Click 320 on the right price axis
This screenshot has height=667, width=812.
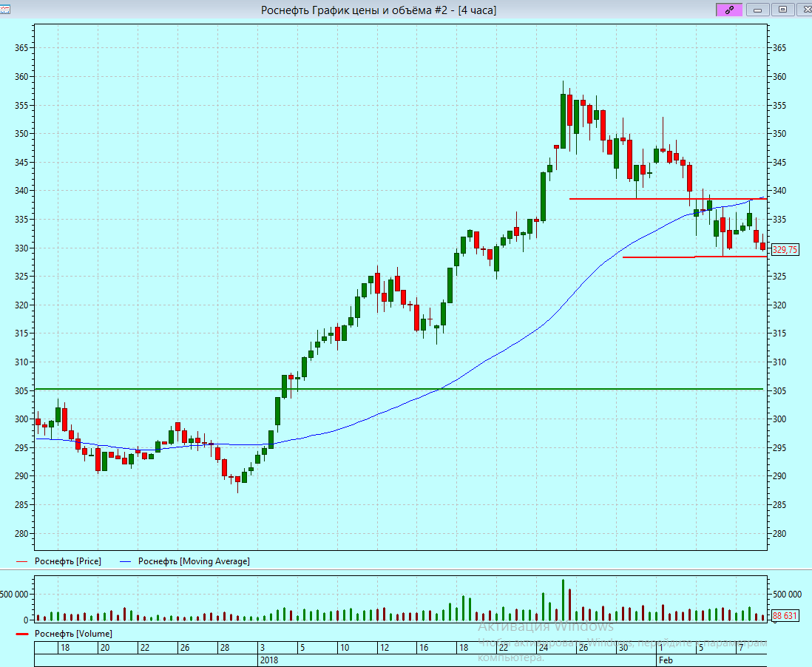coord(779,305)
